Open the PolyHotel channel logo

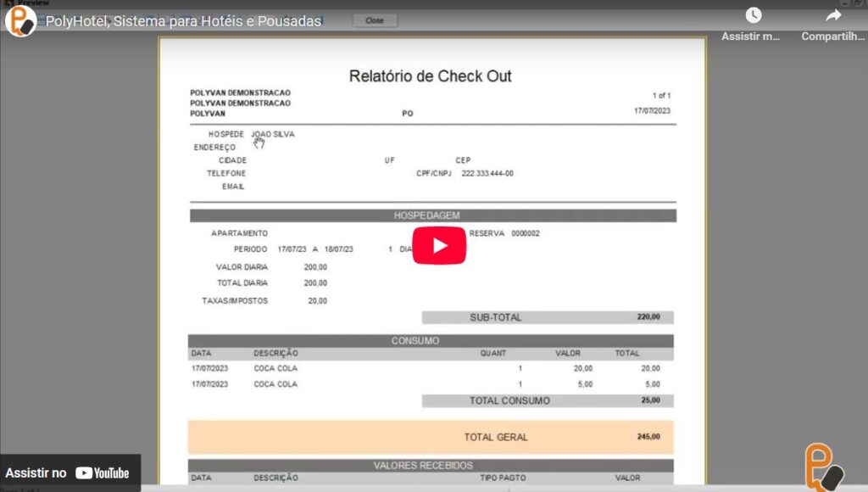(20, 21)
